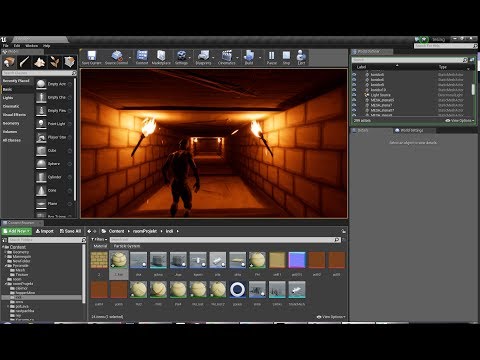Toggle visibility of Light Source actor
The image size is (480, 360).
(354, 95)
